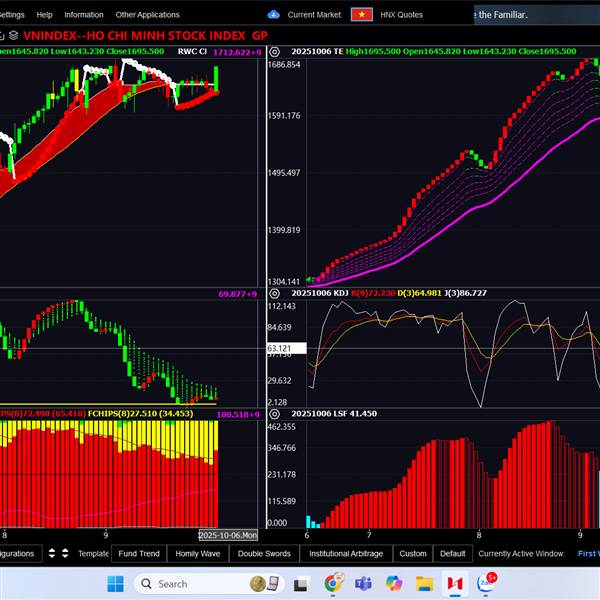The image size is (600, 600).
Task: Open Microsoft Teams from the taskbar
Action: (364, 583)
